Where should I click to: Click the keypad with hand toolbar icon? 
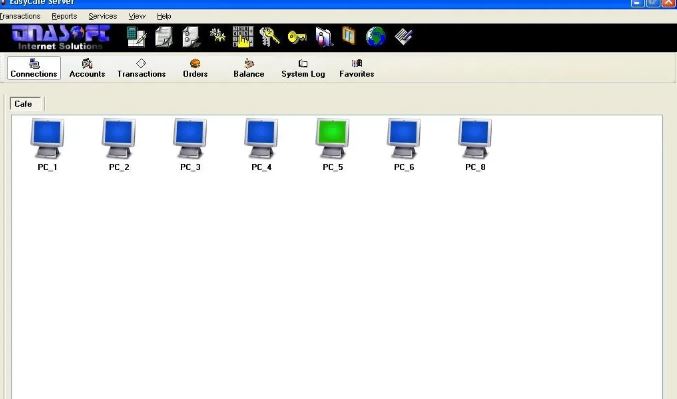click(243, 37)
